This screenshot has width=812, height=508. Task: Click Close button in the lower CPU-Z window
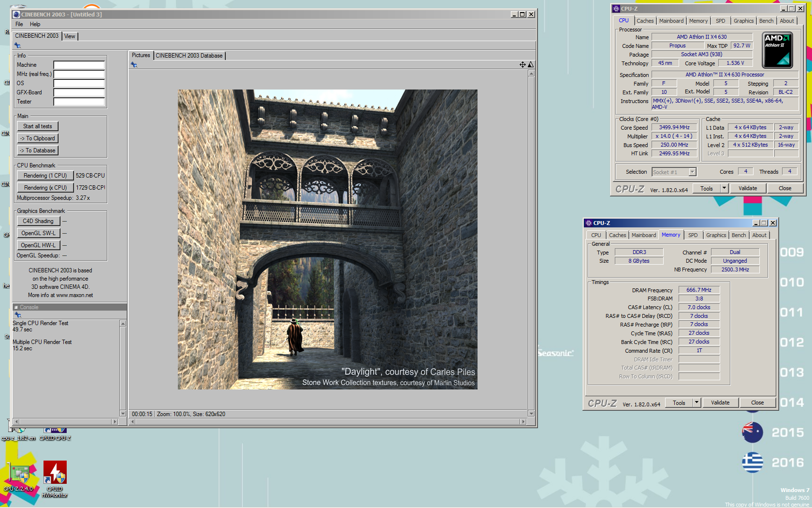click(x=757, y=403)
